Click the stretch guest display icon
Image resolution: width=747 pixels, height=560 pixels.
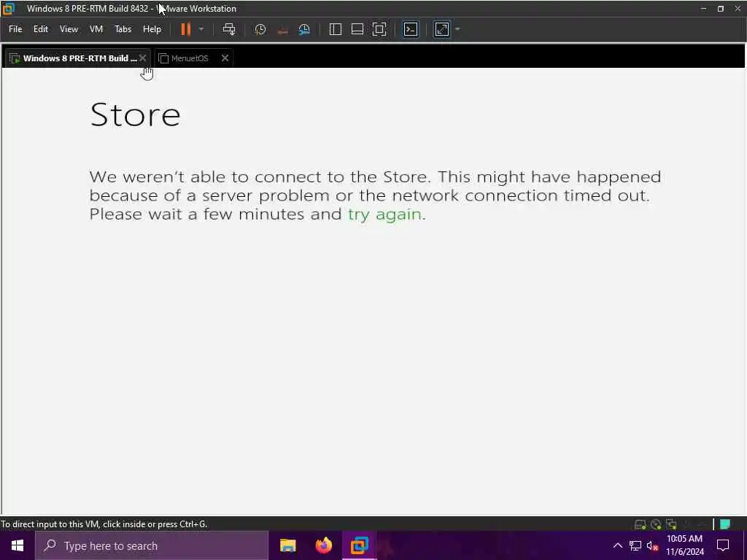coord(442,29)
